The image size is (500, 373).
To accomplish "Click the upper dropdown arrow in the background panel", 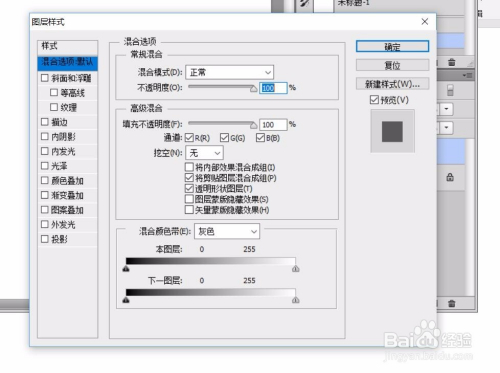I will pyautogui.click(x=446, y=109).
